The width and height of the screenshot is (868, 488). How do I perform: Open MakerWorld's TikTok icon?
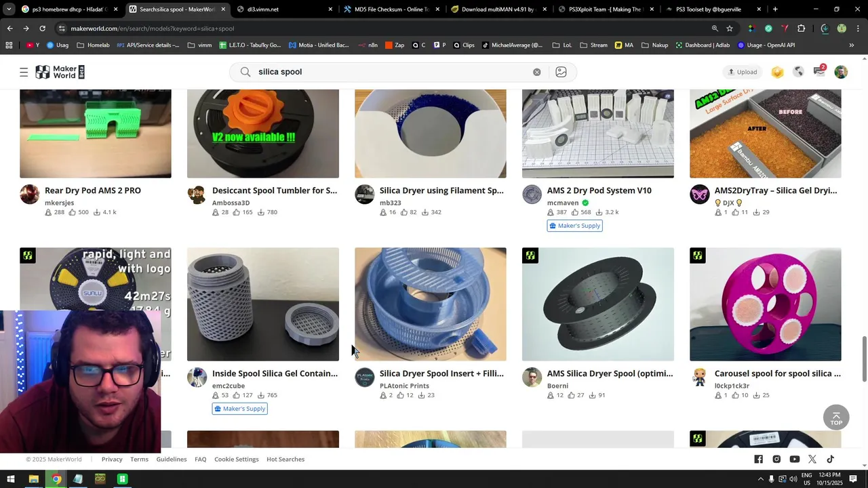(830, 460)
